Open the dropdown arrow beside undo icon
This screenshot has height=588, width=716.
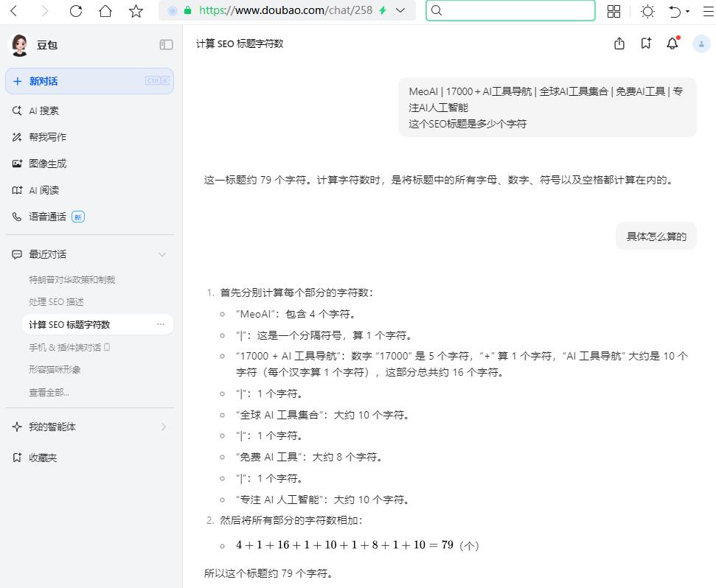tap(687, 11)
